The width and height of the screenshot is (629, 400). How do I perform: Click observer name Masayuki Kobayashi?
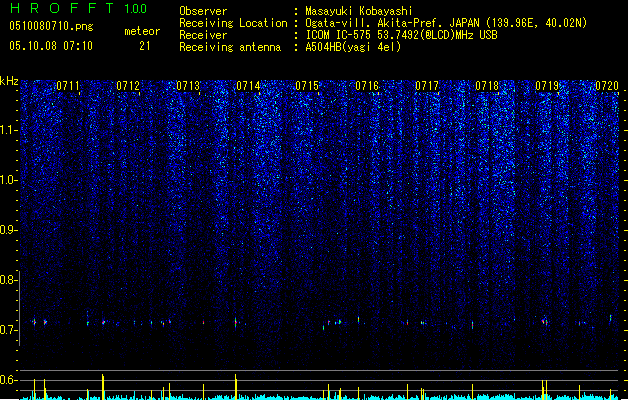pos(359,11)
